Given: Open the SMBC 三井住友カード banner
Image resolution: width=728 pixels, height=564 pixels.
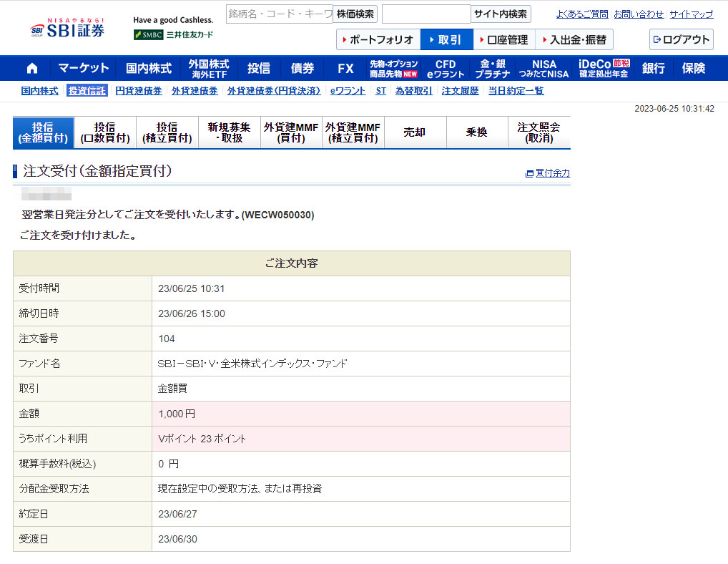Looking at the screenshot, I should pyautogui.click(x=173, y=34).
